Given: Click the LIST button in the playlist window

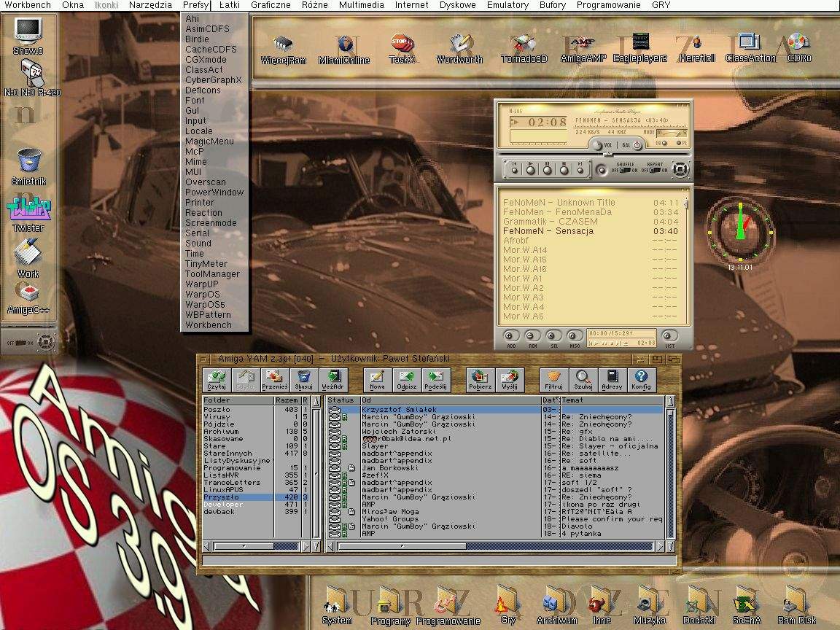Looking at the screenshot, I should (669, 336).
